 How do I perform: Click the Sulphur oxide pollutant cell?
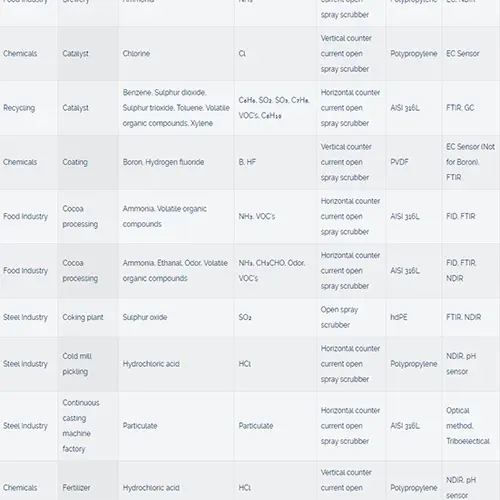click(176, 317)
